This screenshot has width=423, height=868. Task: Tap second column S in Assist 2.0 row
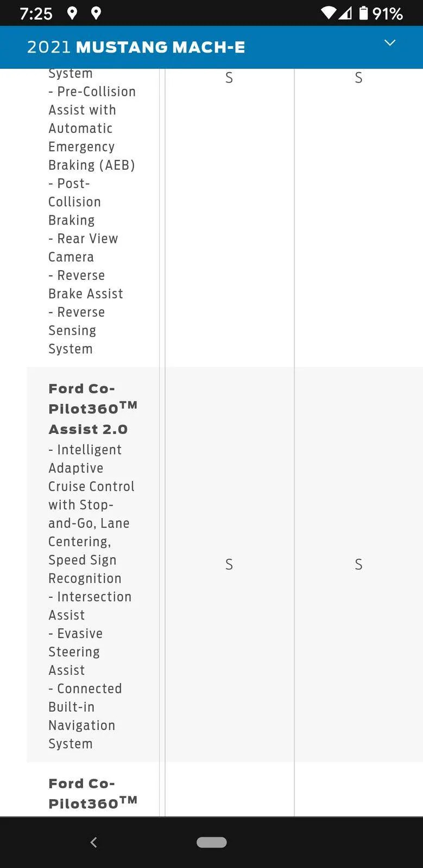click(358, 564)
